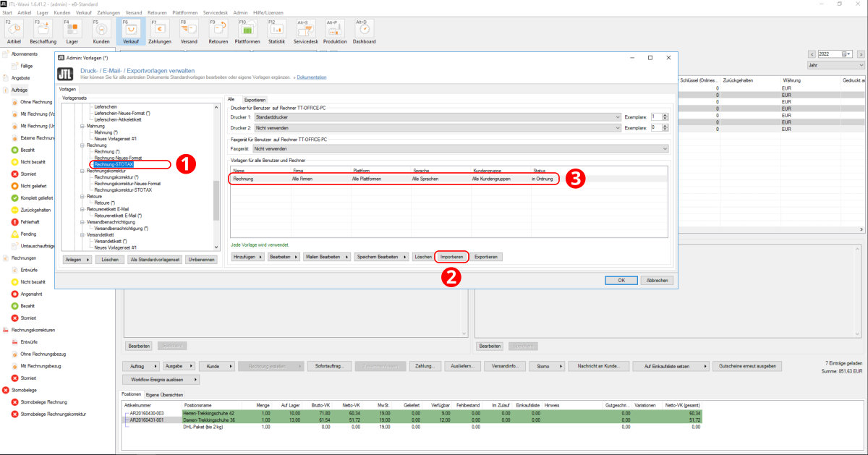Open the Lager toolbar icon

click(x=72, y=30)
